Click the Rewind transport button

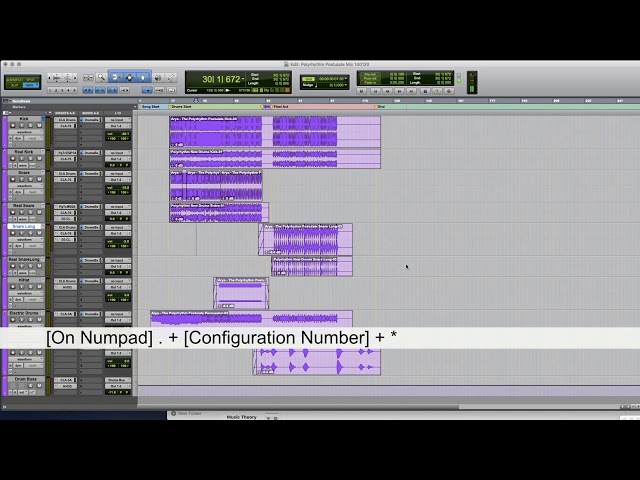(387, 91)
